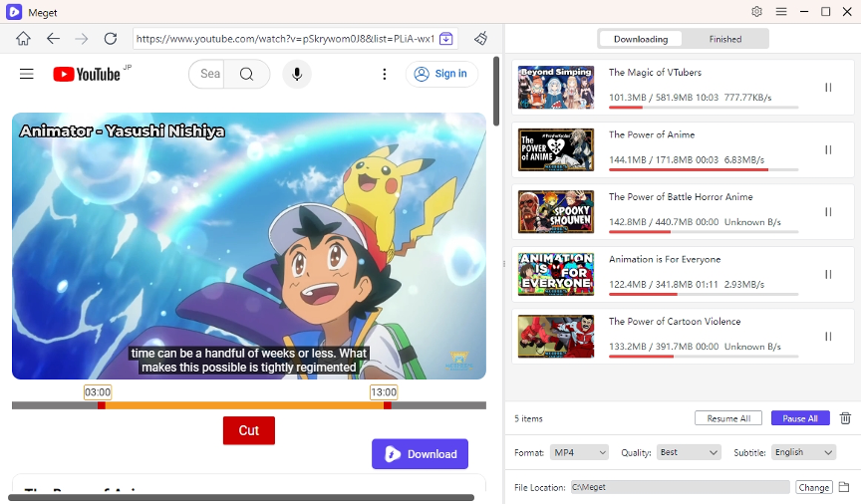Pause The Power of Battle Horror Anime download
The width and height of the screenshot is (861, 504).
coord(828,212)
